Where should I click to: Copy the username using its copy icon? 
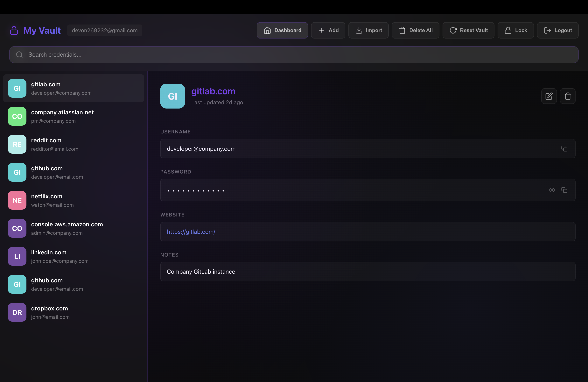(x=564, y=148)
